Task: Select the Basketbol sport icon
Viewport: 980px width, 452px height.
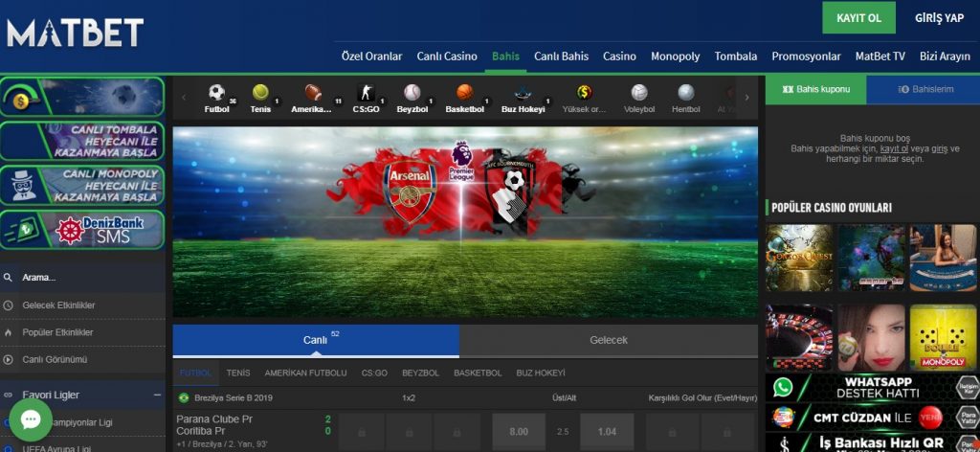Action: [x=464, y=93]
